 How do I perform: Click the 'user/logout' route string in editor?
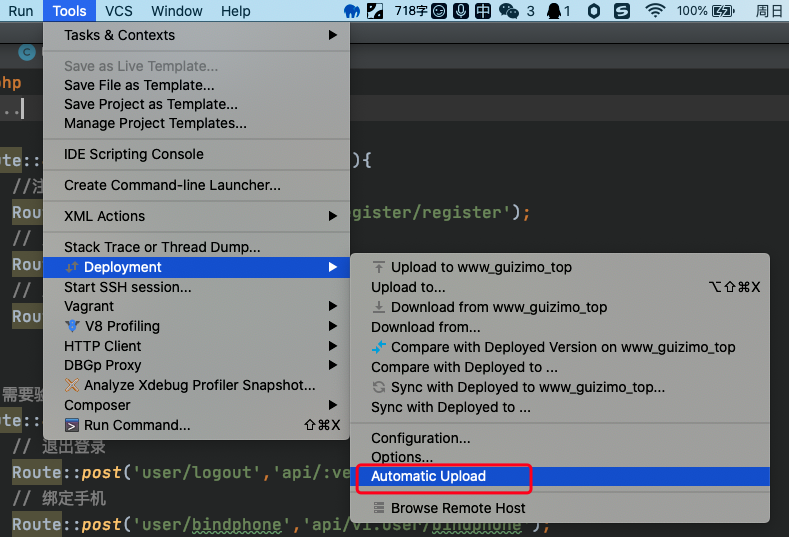pos(196,473)
